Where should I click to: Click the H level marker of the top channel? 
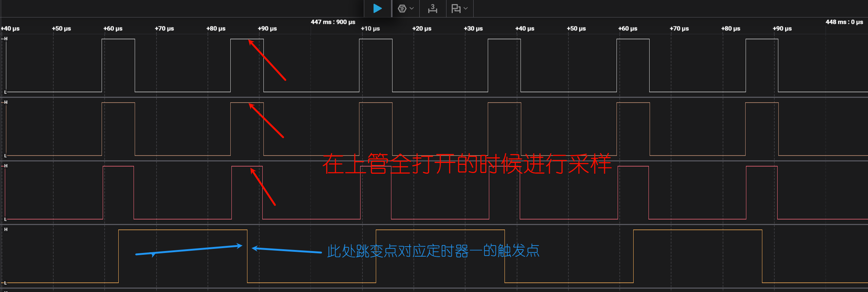[6, 39]
